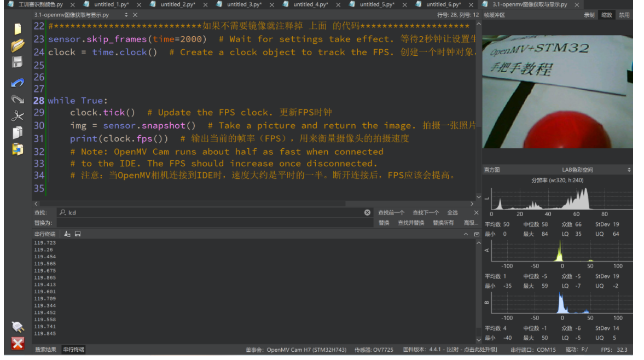Image resolution: width=644 pixels, height=360 pixels.
Task: Toggle the 禁用 disable frame buffer button
Action: [x=624, y=15]
